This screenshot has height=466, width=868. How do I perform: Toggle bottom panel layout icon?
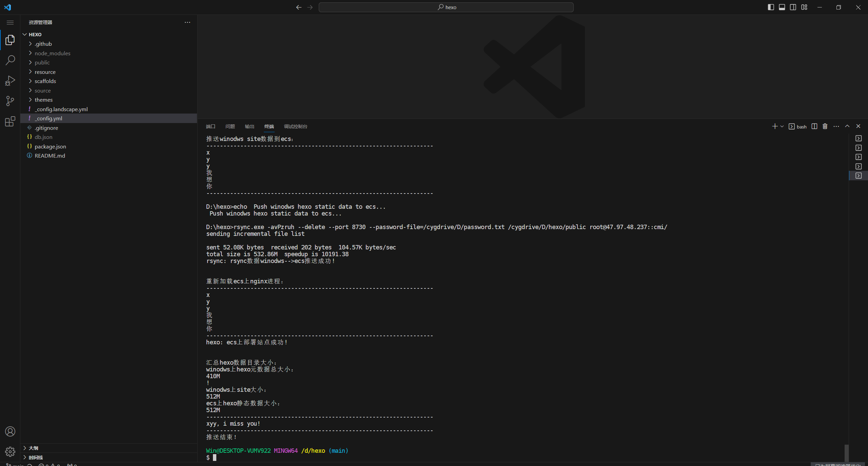(x=782, y=7)
